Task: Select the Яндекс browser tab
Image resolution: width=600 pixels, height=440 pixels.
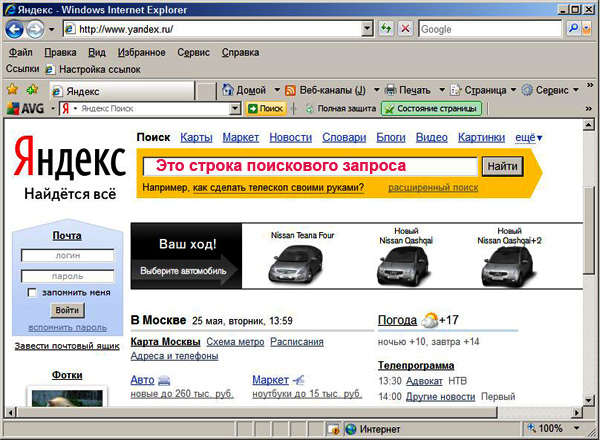Action: point(122,91)
